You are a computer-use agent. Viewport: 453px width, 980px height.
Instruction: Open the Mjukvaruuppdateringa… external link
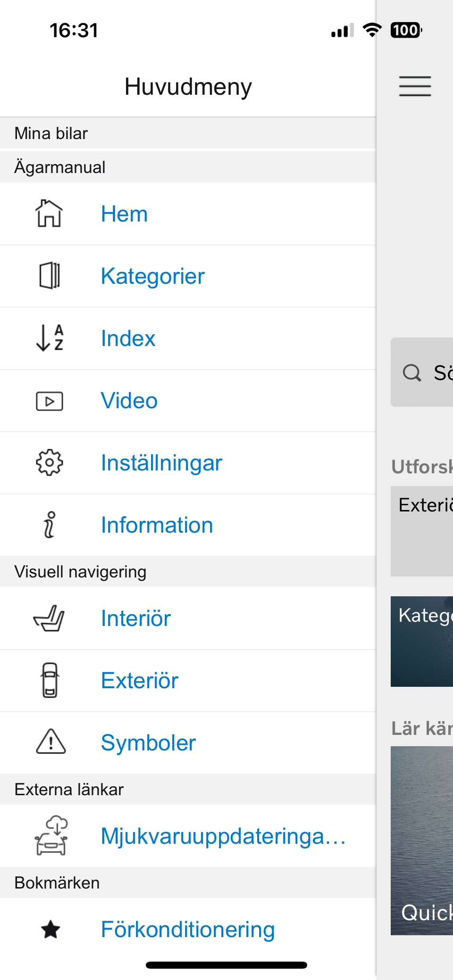coord(188,836)
